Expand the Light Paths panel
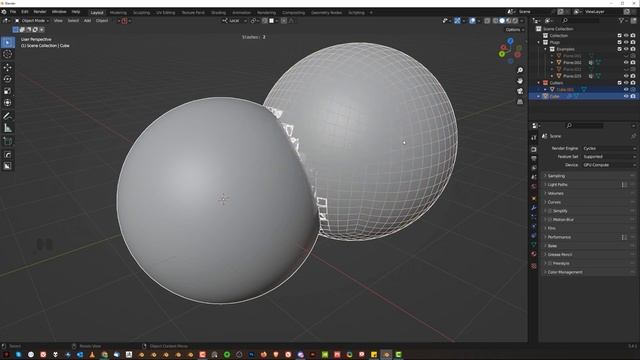Viewport: 640px width, 360px height. coord(557,185)
